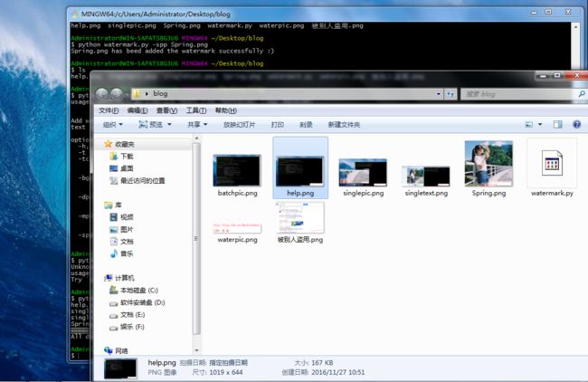Click the refresh button beside address bar
Viewport: 588px width, 382px height.
click(x=450, y=94)
